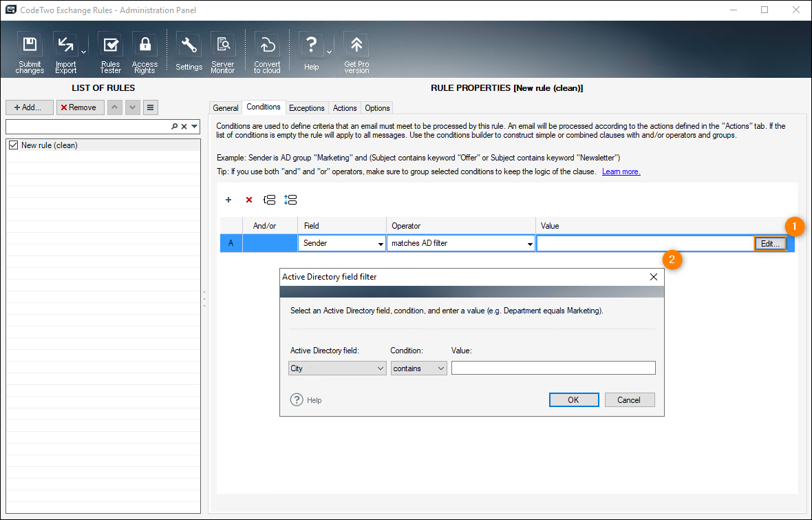Screen dimensions: 812x520
Task: Open the Settings wrench tool
Action: coord(189,52)
